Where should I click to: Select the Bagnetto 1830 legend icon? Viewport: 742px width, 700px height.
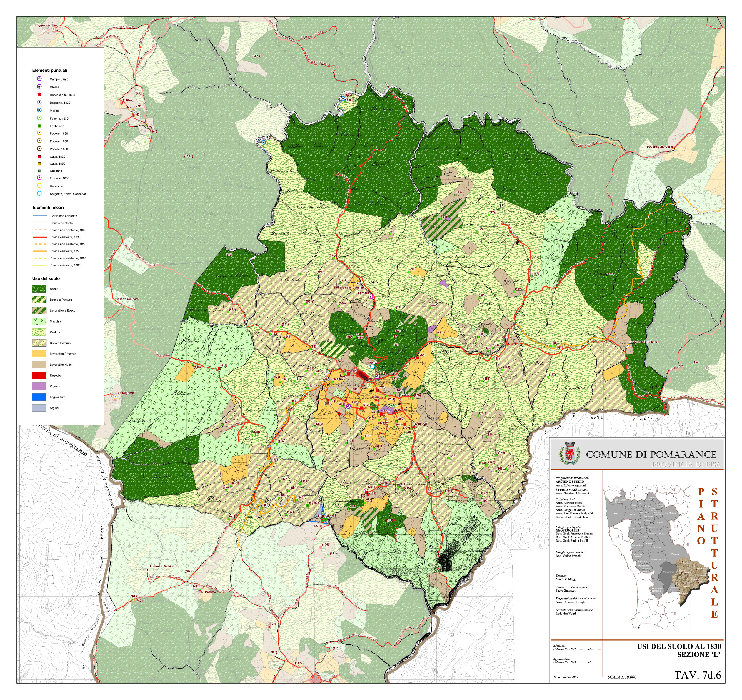pyautogui.click(x=39, y=102)
